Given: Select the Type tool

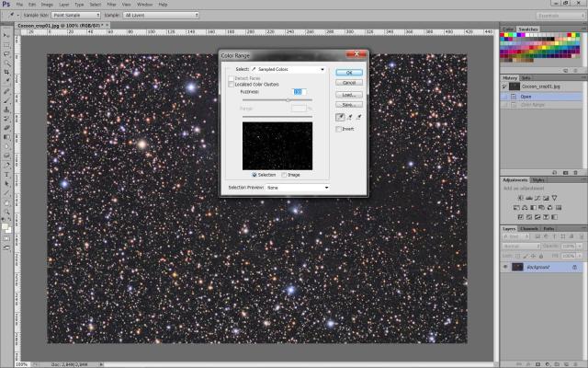Looking at the screenshot, I should [x=6, y=173].
